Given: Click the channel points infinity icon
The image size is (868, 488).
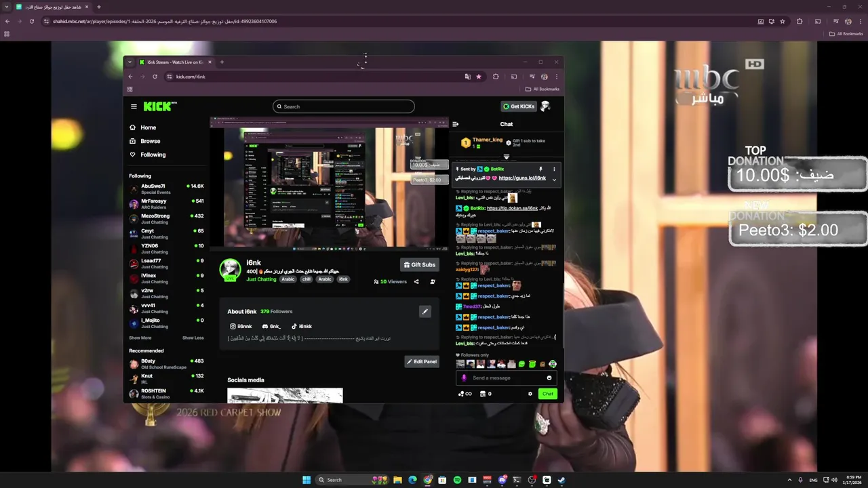Looking at the screenshot, I should click(465, 394).
